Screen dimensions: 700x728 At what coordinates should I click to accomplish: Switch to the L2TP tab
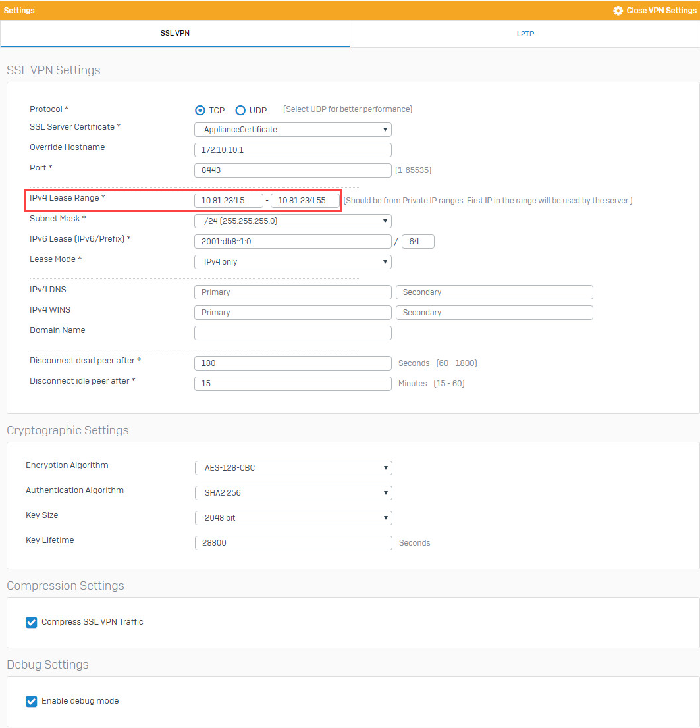pos(525,34)
